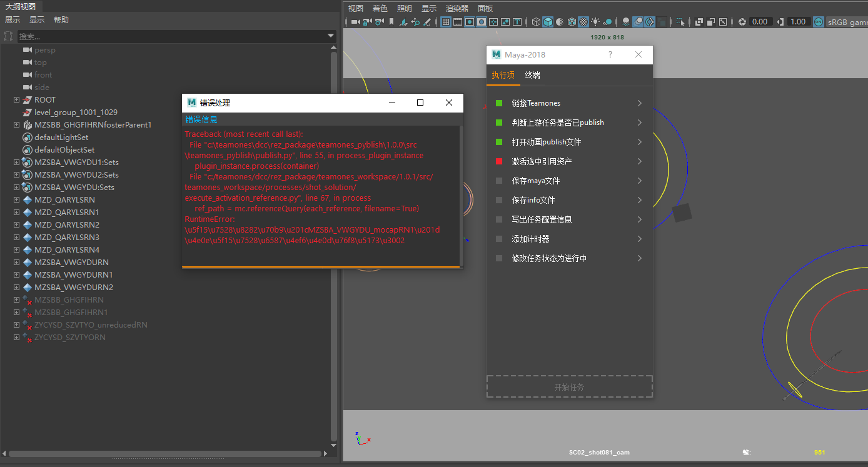This screenshot has height=467, width=868.
Task: Open the outliner search filter dropdown arrow
Action: tap(331, 36)
